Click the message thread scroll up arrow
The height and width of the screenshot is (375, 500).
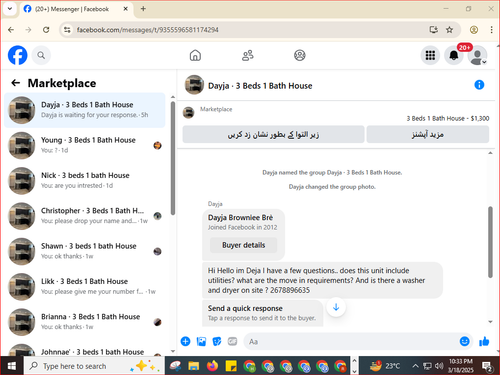490,153
